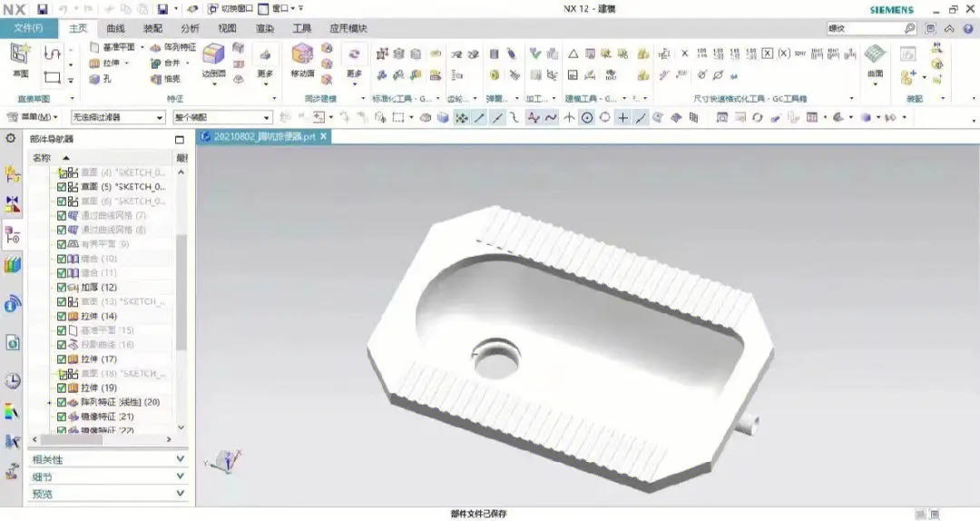Click the Pattern Feature (阵列特征) tool

click(173, 47)
